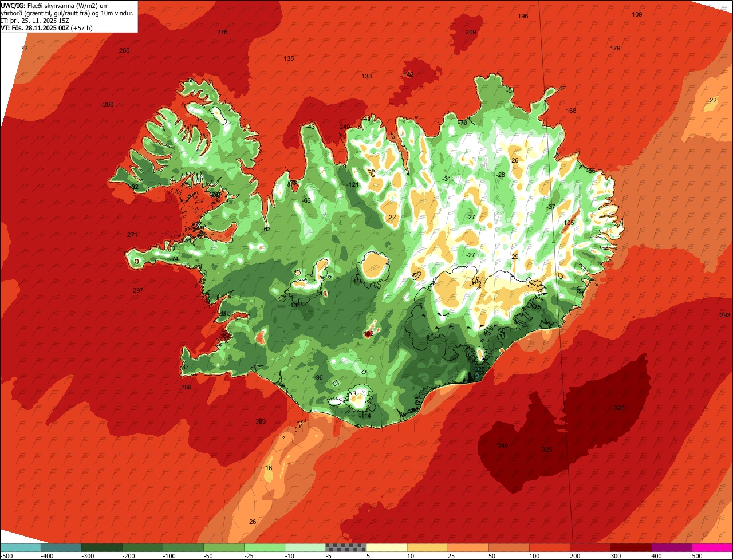Click the flux value 109
The height and width of the screenshot is (560, 733).
pyautogui.click(x=637, y=14)
